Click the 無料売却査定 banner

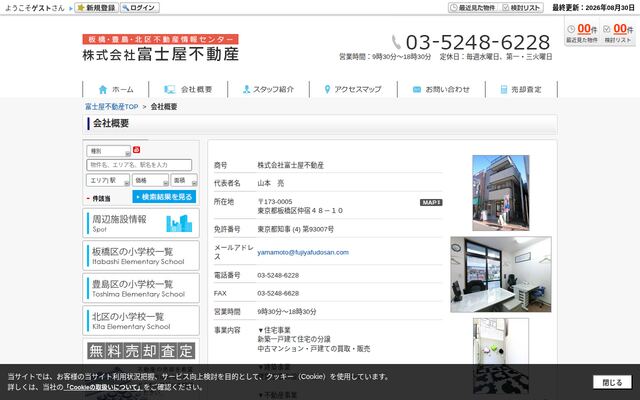[141, 351]
